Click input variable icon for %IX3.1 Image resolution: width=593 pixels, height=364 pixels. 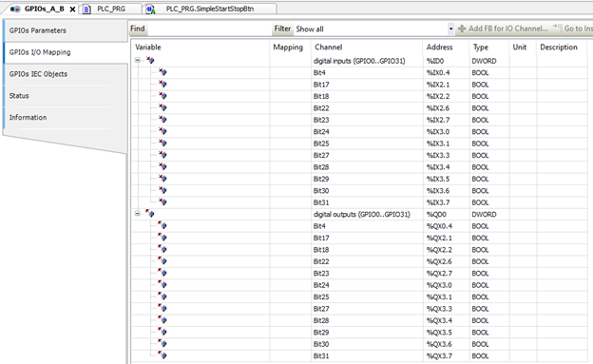(163, 143)
